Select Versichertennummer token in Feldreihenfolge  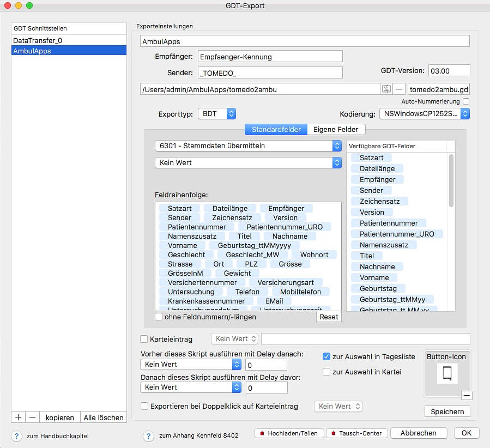(202, 283)
